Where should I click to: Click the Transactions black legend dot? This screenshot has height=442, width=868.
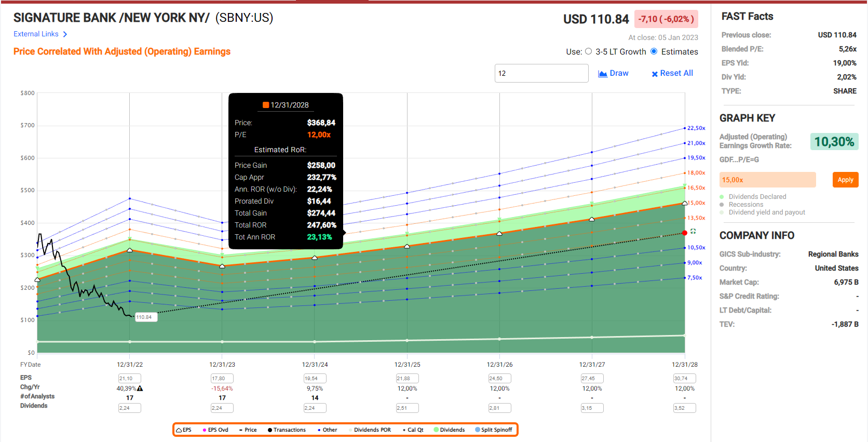[270, 430]
